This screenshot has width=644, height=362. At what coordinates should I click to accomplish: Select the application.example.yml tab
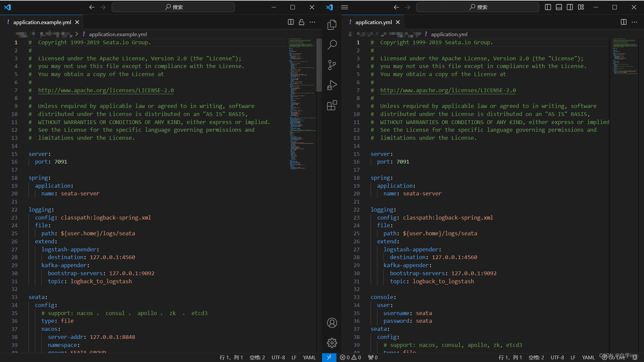42,22
